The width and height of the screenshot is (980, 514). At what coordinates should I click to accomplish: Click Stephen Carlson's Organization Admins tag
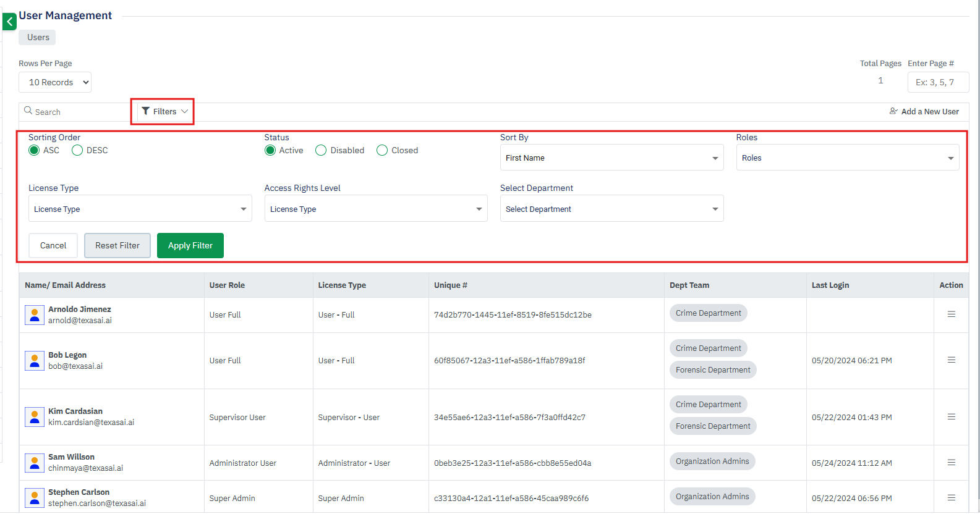pyautogui.click(x=712, y=497)
